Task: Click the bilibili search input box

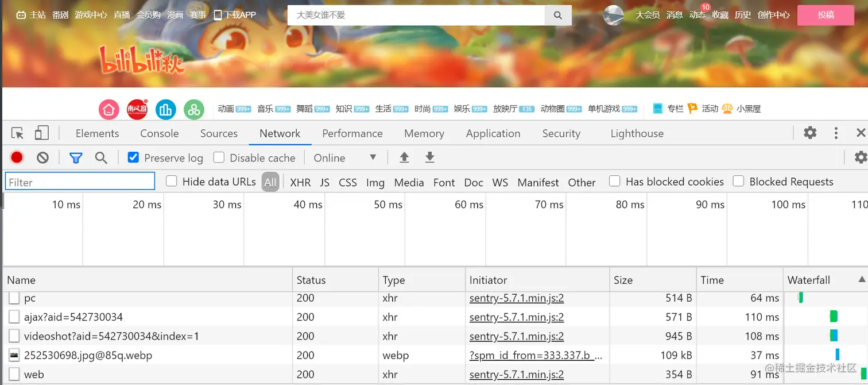Action: coord(416,16)
